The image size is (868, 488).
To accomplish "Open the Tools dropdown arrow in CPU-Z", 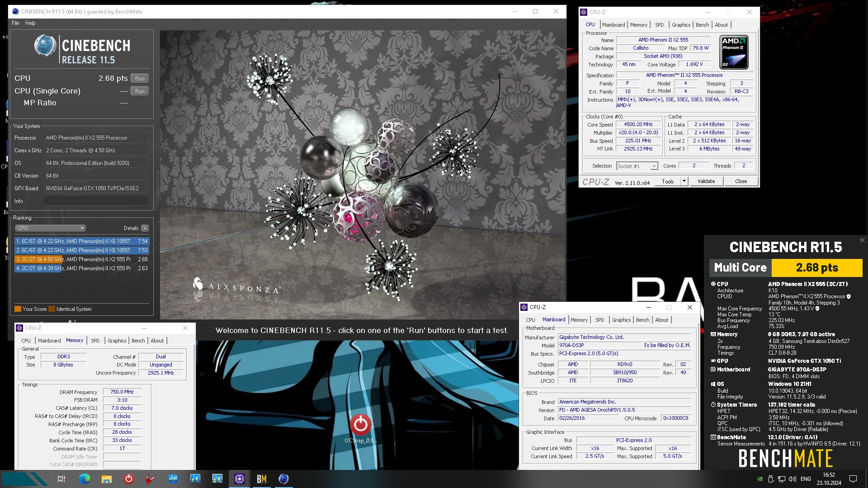I will pos(684,181).
